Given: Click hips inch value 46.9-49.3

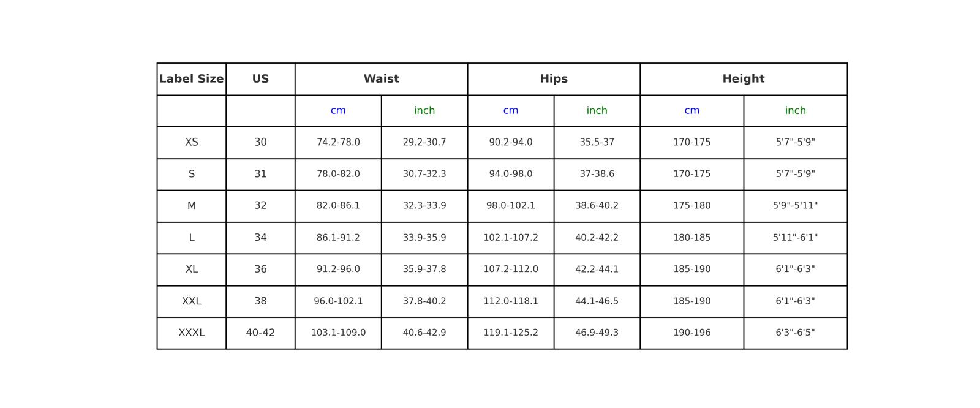Looking at the screenshot, I should point(597,333).
